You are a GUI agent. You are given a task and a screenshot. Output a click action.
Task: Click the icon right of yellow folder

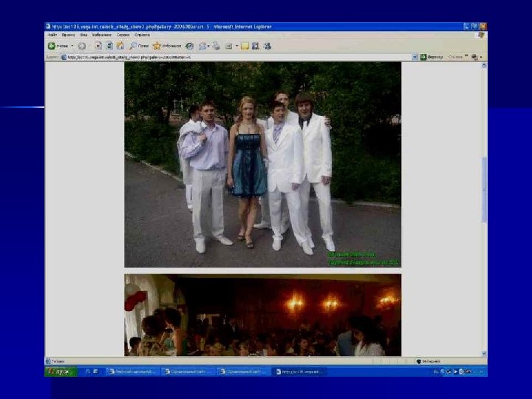click(256, 46)
